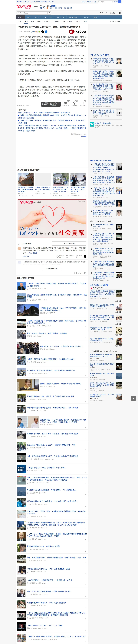The width and height of the screenshot is (138, 644).
Task: Click the KYODO publisher logo
Action: [77, 32]
